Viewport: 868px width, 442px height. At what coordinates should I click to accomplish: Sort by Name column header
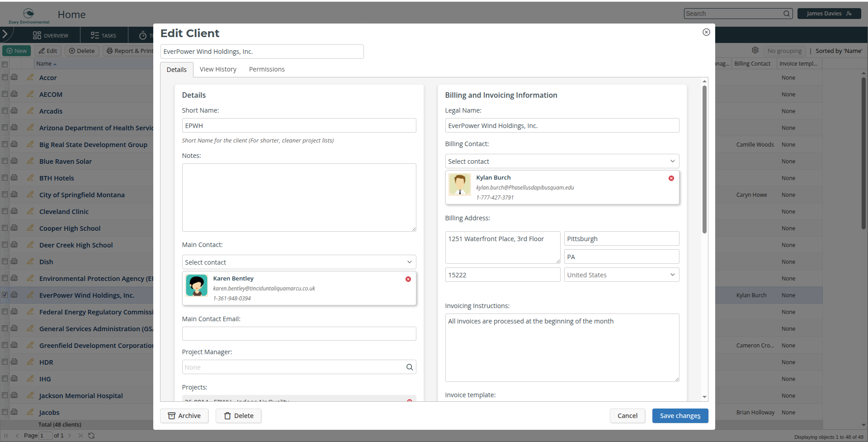pyautogui.click(x=47, y=64)
